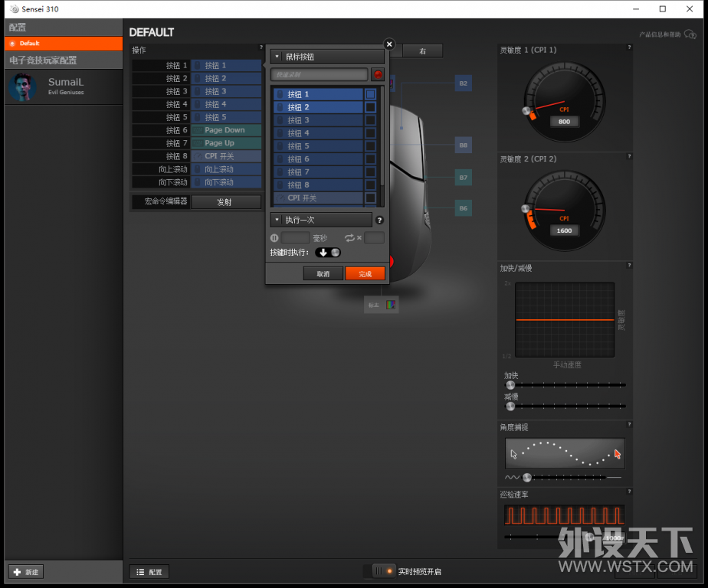Choose 按钮 2 in the popup list
This screenshot has width=708, height=588.
[x=318, y=107]
